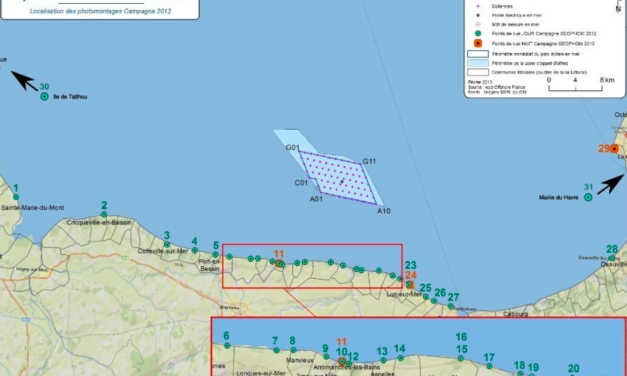Click viewpoint marker numbered 4

click(195, 250)
